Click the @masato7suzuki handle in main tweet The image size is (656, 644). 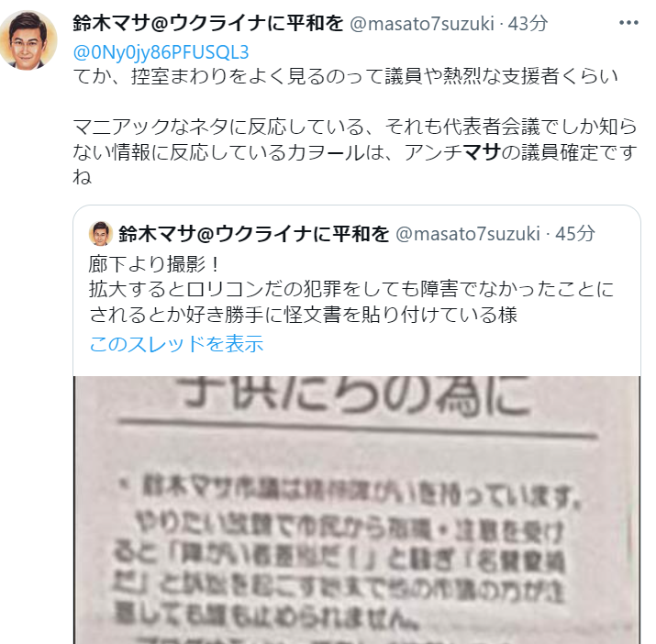pos(422,24)
